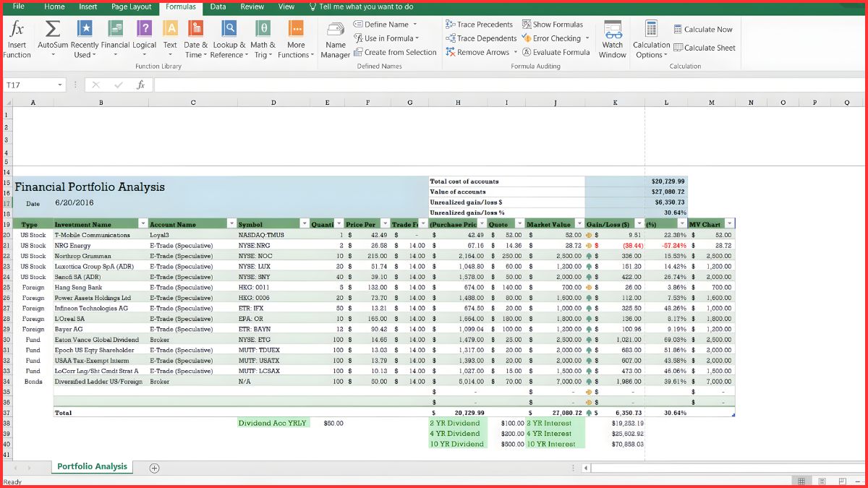Click Calculate Now

point(702,29)
